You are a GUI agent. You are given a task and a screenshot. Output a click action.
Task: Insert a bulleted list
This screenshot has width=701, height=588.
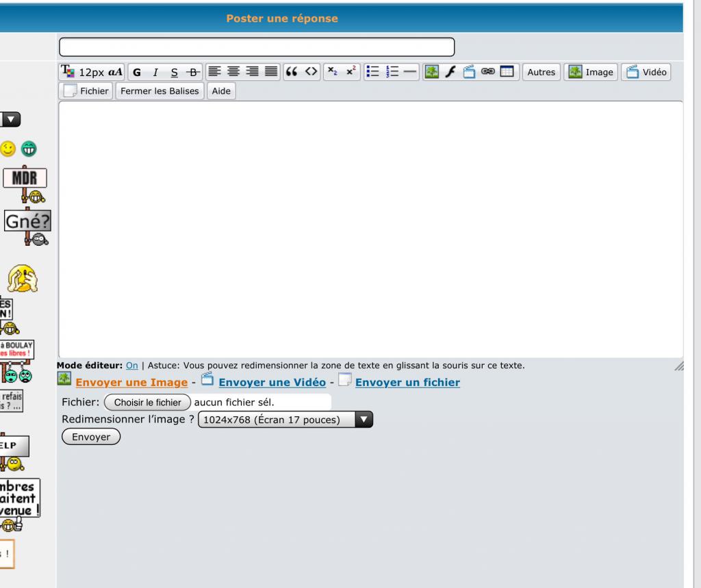(x=372, y=72)
